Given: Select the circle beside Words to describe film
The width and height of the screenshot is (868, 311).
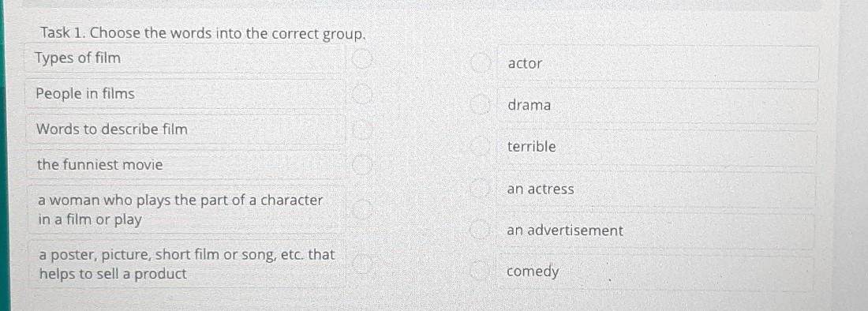Looking at the screenshot, I should pyautogui.click(x=361, y=130).
